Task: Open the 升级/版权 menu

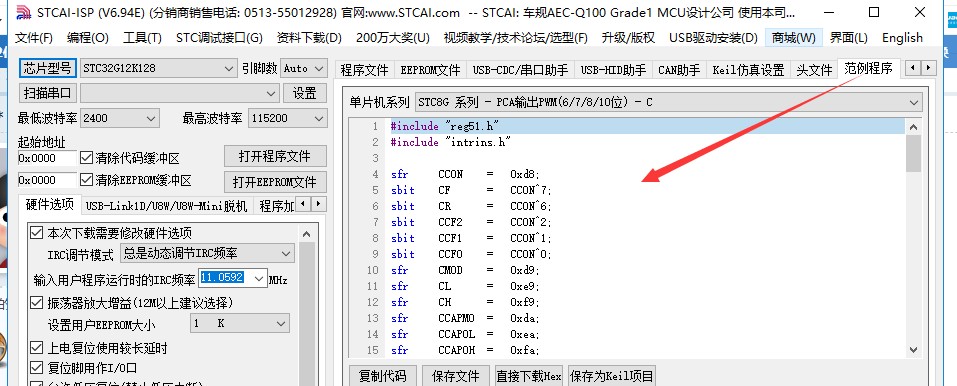Action: (628, 38)
